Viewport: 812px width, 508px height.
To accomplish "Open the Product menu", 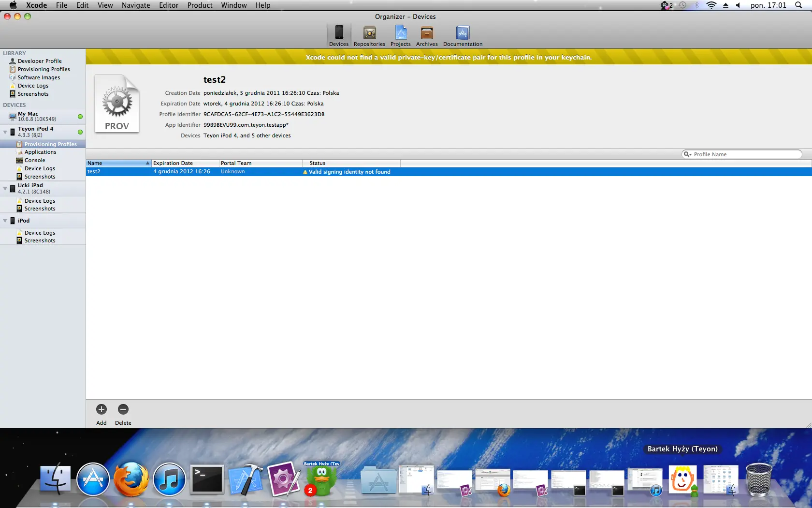I will tap(200, 5).
